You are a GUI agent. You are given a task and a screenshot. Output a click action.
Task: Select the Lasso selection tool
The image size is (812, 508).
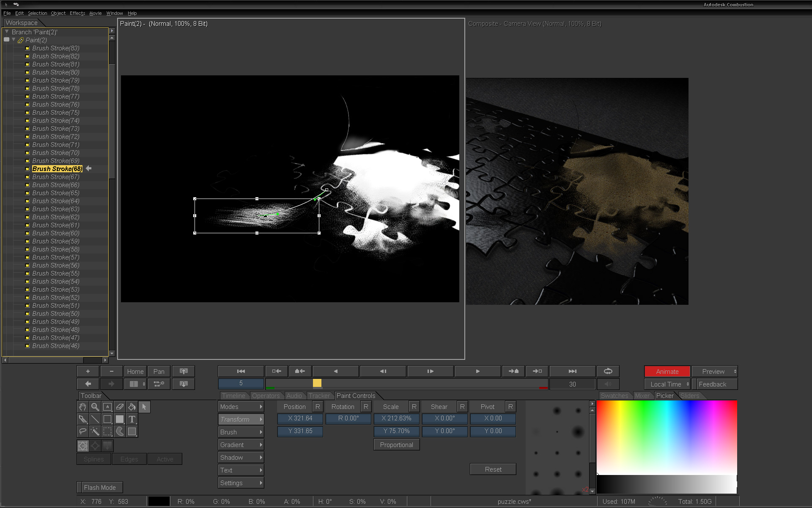click(83, 431)
